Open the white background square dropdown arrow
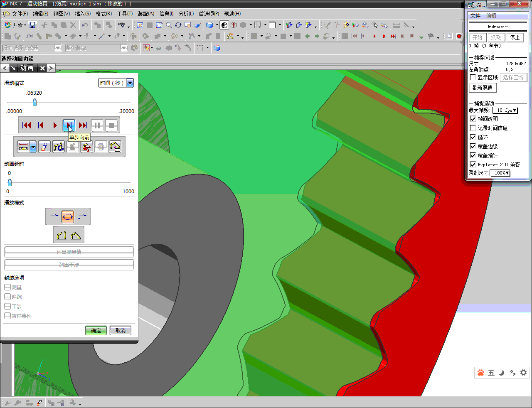Image resolution: width=532 pixels, height=408 pixels. pos(280,25)
